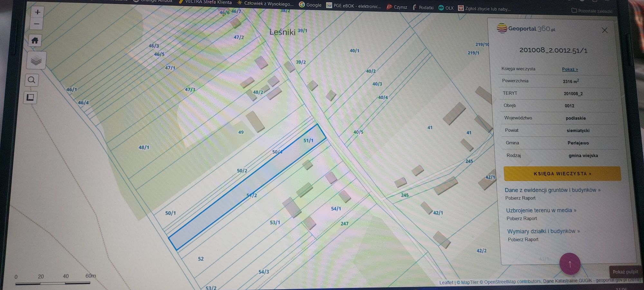644x290 pixels.
Task: Click the pink scroll-to-top arrow button
Action: point(570,264)
